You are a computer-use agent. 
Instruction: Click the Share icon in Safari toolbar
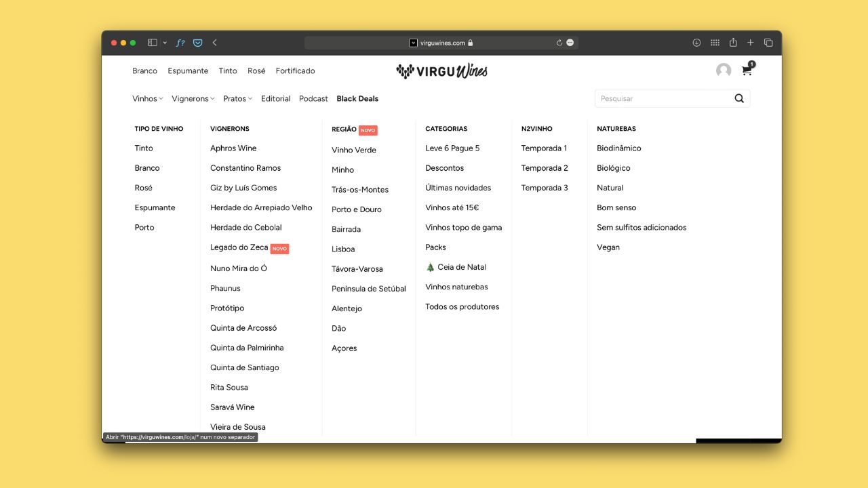(733, 42)
